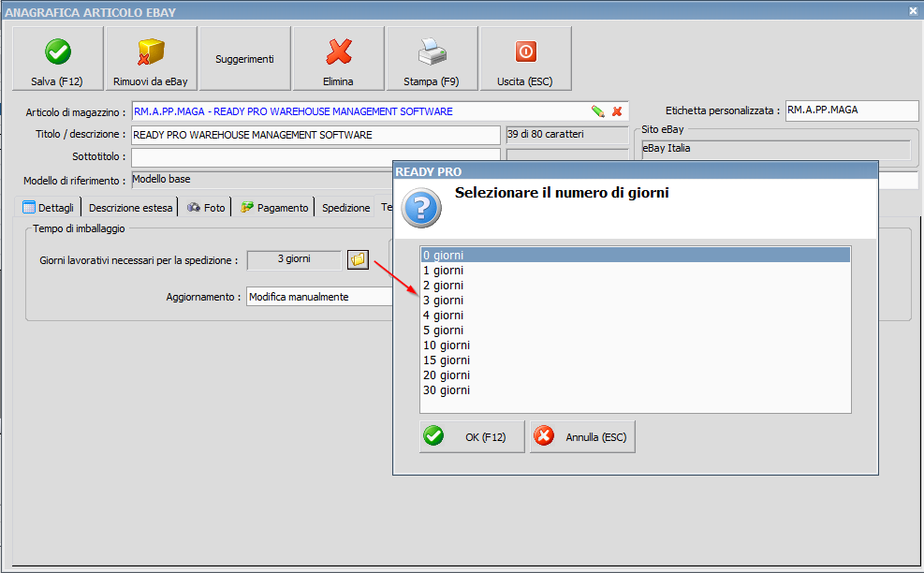
Task: Switch to the Pagamento tab
Action: pos(274,208)
